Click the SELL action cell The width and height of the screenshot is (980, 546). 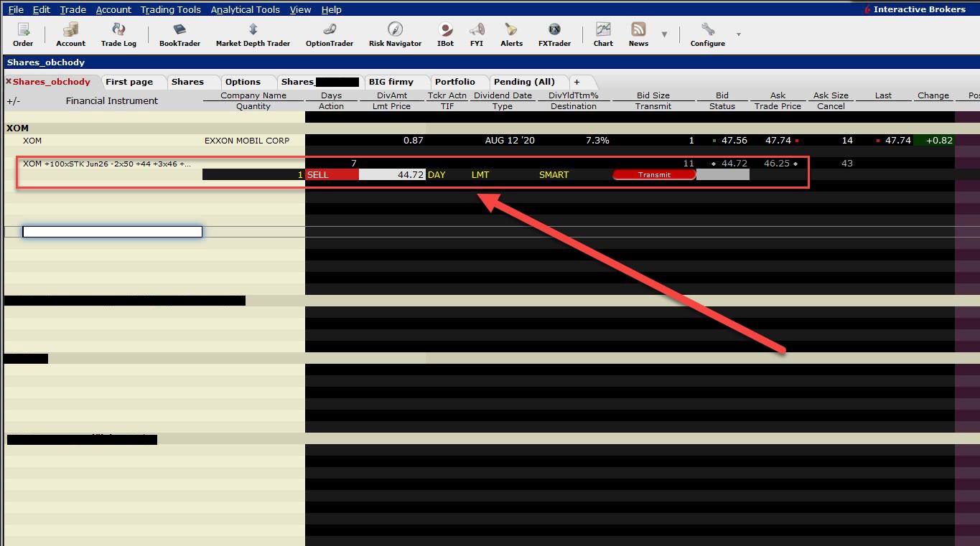pyautogui.click(x=332, y=174)
